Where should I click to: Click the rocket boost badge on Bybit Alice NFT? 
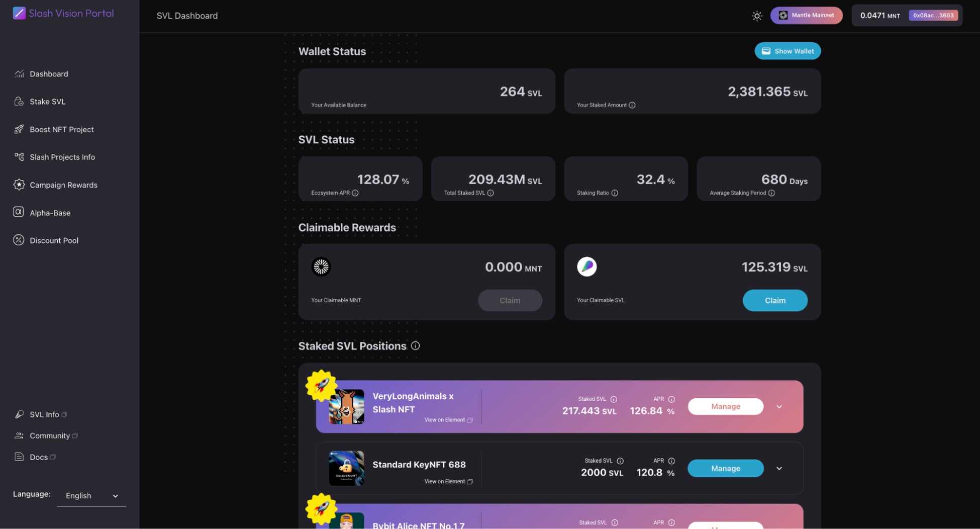pyautogui.click(x=321, y=508)
